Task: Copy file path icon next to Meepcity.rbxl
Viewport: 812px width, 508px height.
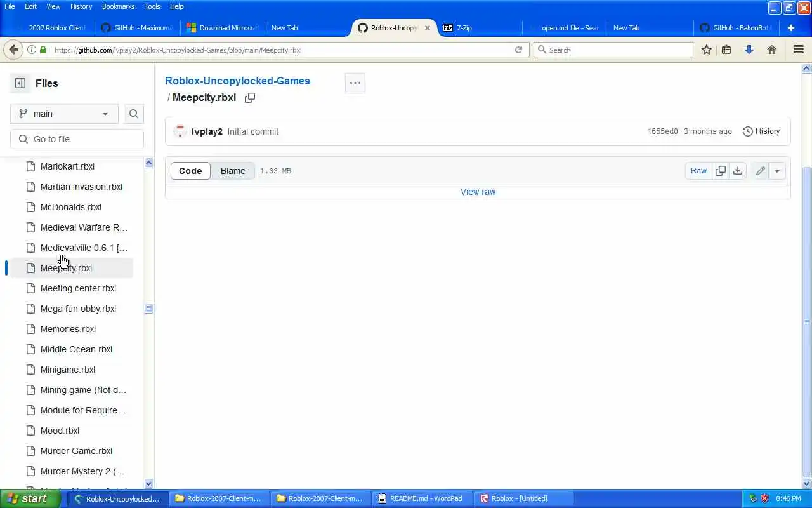Action: pyautogui.click(x=250, y=98)
